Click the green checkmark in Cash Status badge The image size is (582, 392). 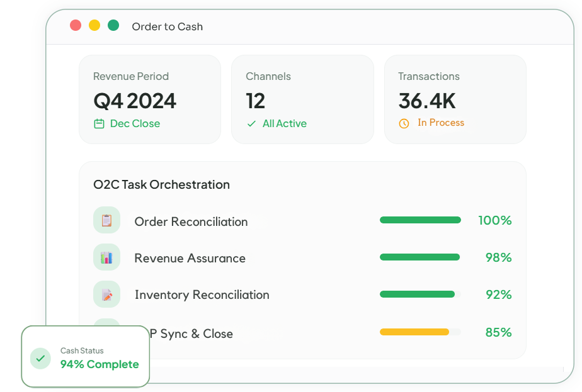[40, 358]
